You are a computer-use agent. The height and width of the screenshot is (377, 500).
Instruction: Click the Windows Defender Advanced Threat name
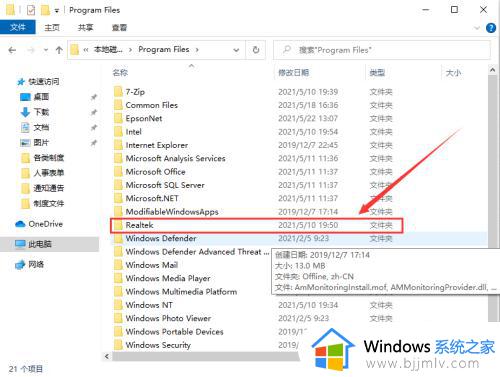tap(197, 252)
